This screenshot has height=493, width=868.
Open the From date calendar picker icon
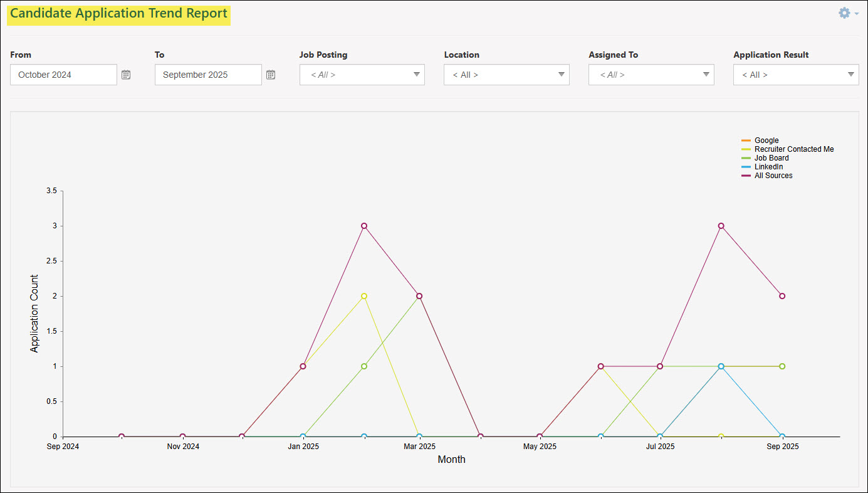tap(126, 75)
